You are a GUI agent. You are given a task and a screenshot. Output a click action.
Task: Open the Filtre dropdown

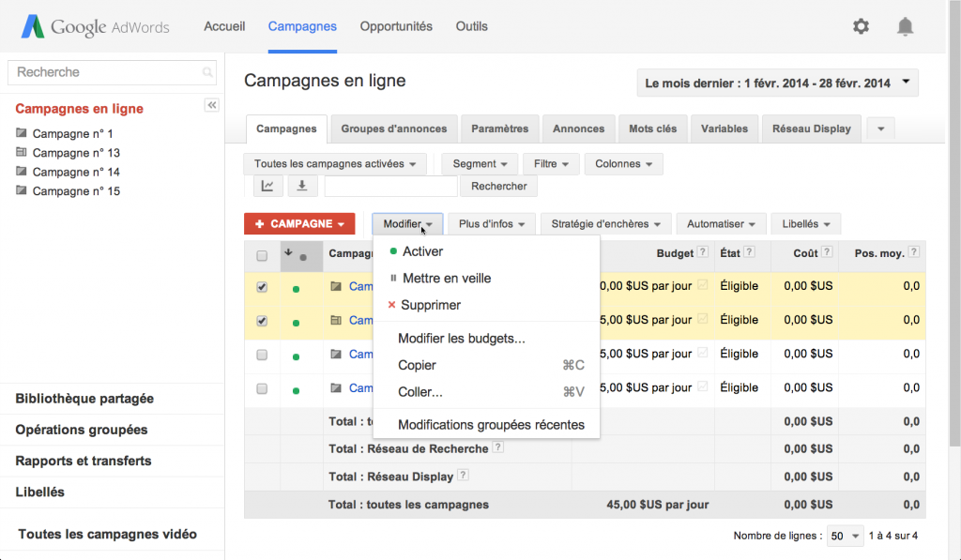click(x=551, y=163)
